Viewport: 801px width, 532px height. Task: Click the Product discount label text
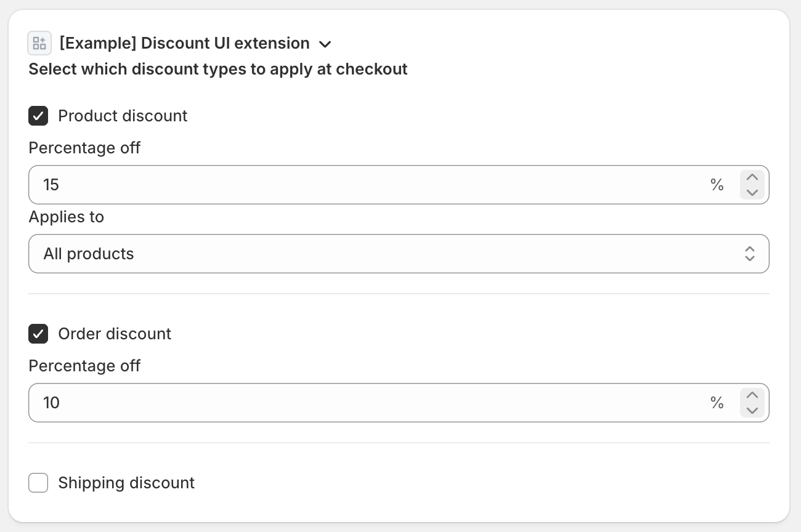pyautogui.click(x=123, y=116)
